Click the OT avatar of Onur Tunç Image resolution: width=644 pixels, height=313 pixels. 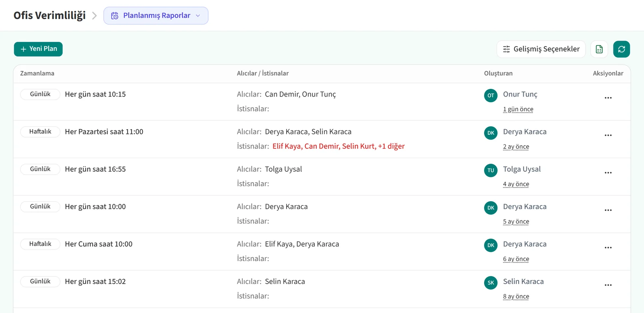[491, 95]
